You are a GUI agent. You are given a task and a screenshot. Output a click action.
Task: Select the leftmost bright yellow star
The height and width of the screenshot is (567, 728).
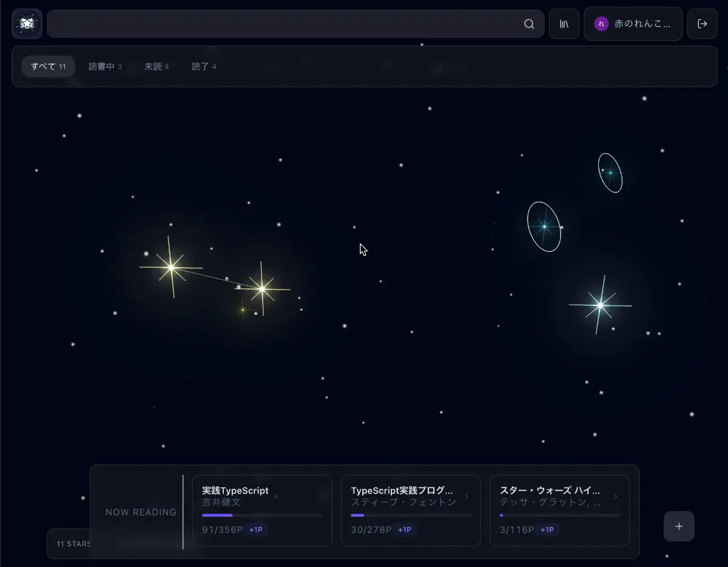point(171,267)
